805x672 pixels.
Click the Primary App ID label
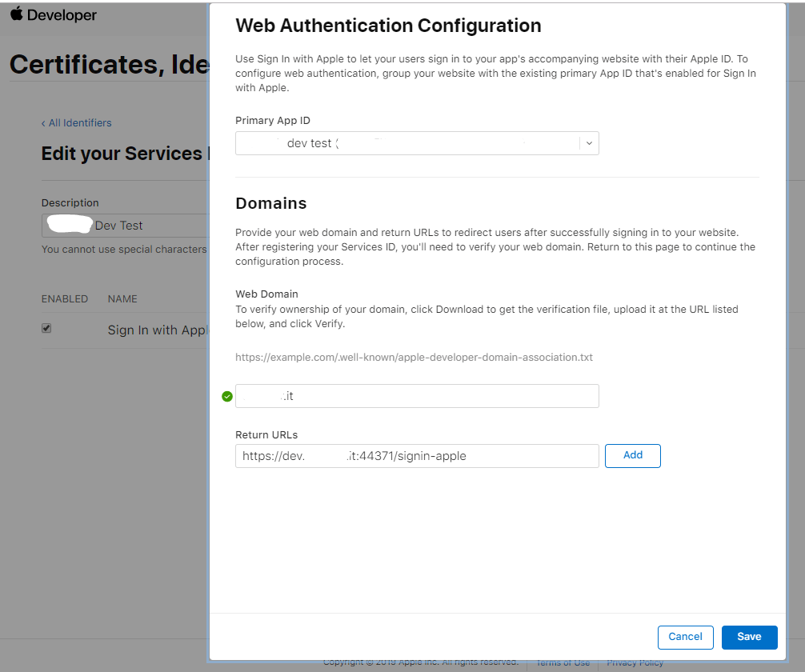[273, 121]
